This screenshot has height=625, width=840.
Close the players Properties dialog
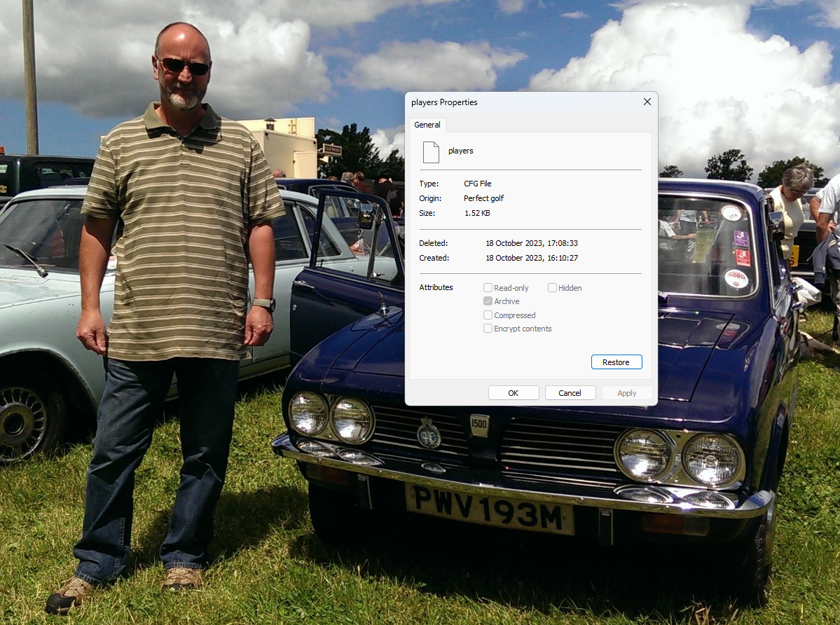pyautogui.click(x=647, y=102)
